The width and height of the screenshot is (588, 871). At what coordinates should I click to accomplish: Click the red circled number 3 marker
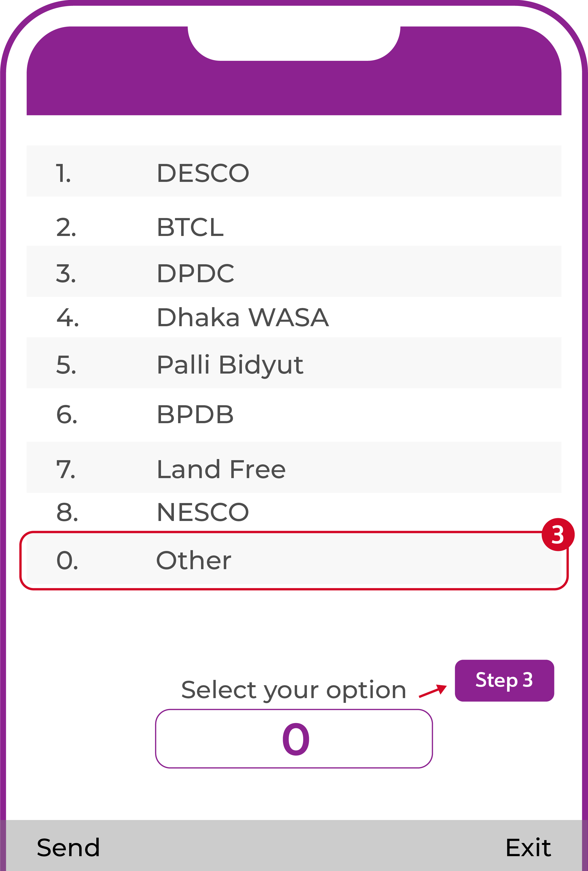point(558,535)
